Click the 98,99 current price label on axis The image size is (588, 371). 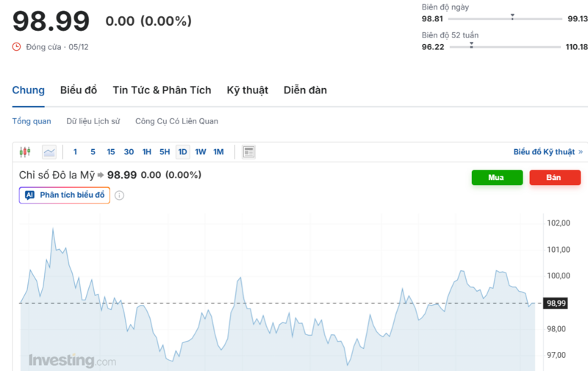pyautogui.click(x=556, y=303)
